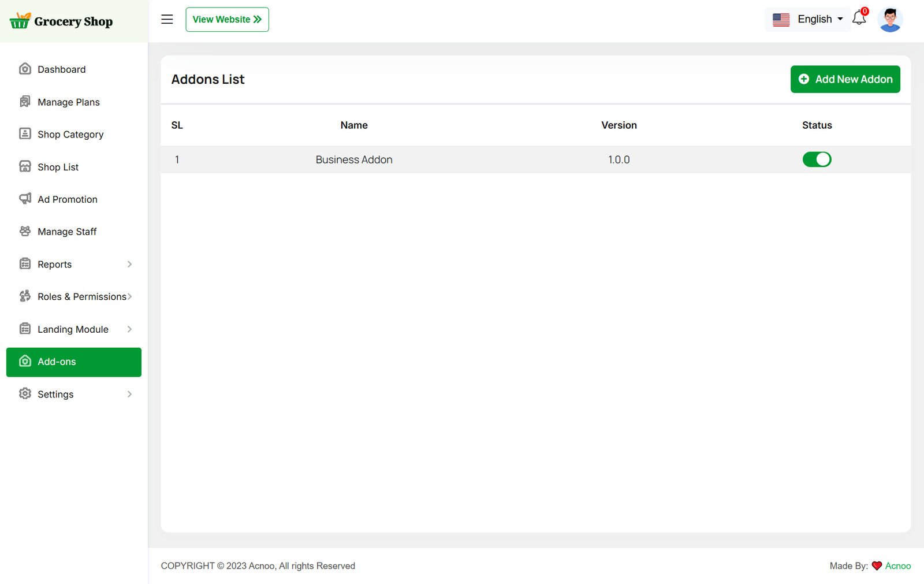Disable the Business Addon status toggle
This screenshot has height=584, width=924.
[x=817, y=159]
